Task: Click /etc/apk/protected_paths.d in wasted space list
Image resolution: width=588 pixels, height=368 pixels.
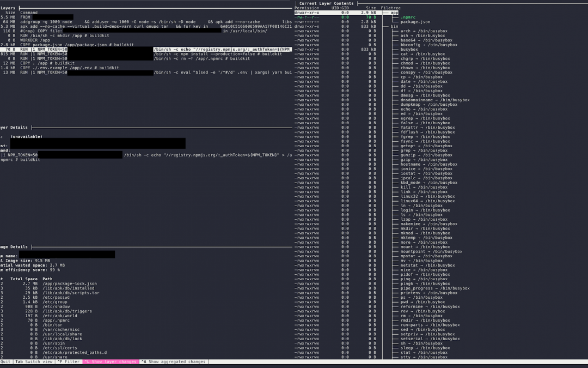Action: point(74,353)
